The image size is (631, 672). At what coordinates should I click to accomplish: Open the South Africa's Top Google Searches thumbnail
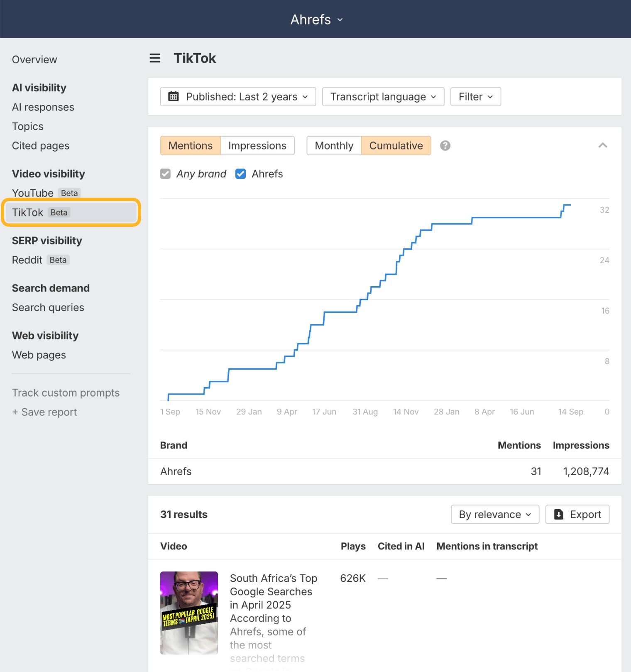coord(189,613)
